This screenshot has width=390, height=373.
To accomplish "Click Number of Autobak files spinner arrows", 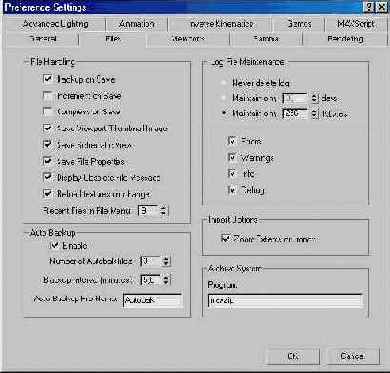I will pos(166,261).
